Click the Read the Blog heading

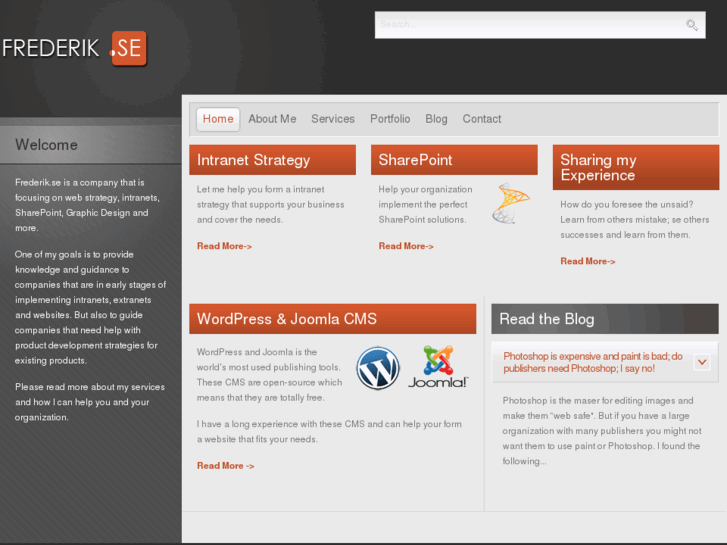(605, 319)
